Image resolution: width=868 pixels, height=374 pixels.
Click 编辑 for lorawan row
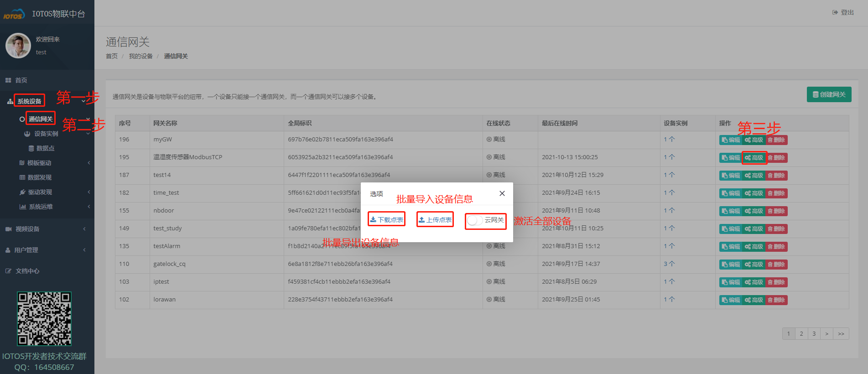(x=731, y=300)
